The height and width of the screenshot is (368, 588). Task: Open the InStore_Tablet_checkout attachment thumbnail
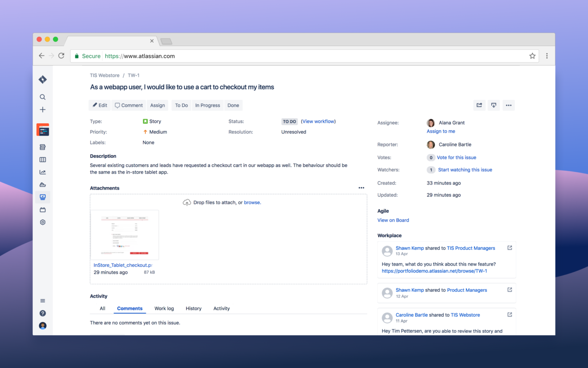coord(125,235)
